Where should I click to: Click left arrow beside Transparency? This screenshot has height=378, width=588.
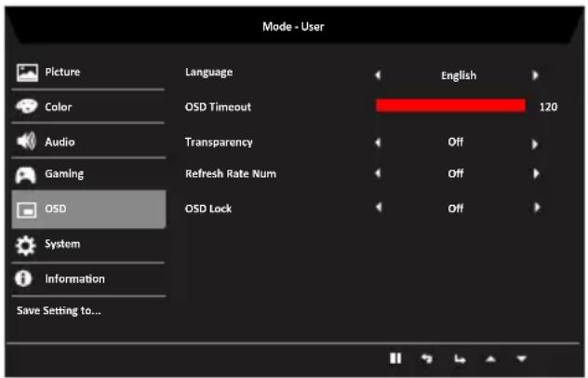click(x=378, y=142)
